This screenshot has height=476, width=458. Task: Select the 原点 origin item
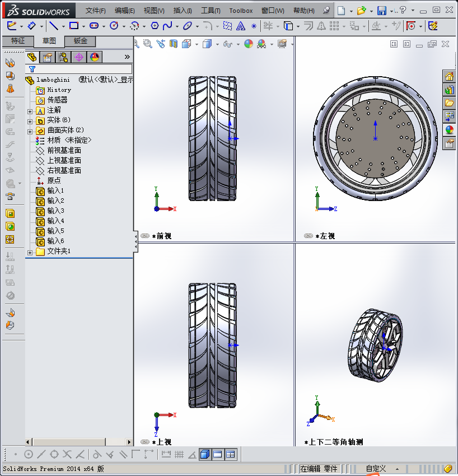[x=49, y=181]
